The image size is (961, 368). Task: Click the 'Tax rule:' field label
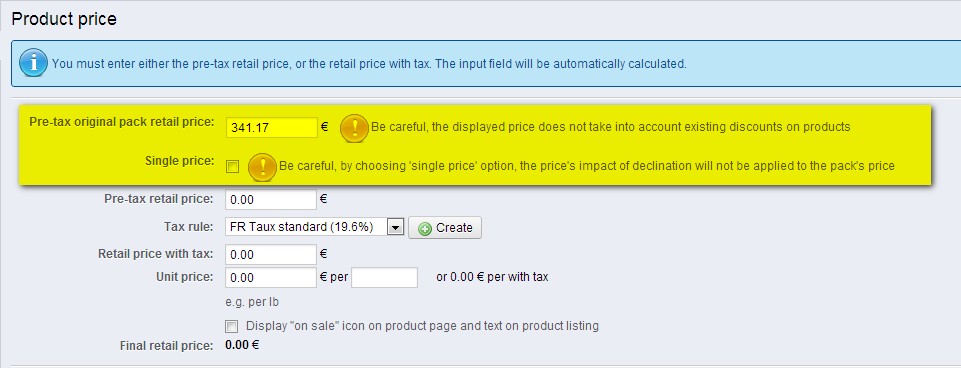[189, 227]
